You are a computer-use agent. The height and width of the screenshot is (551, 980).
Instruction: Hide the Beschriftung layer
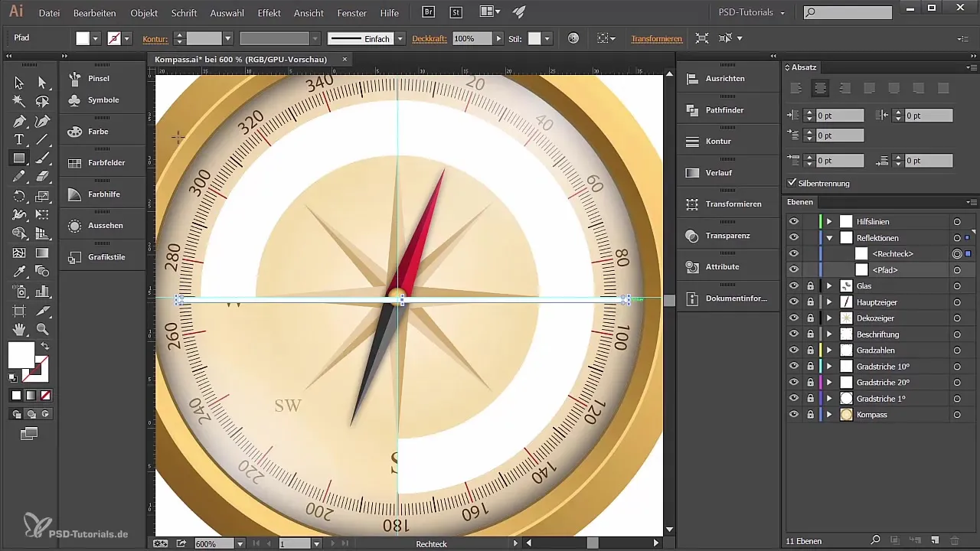[x=793, y=334]
